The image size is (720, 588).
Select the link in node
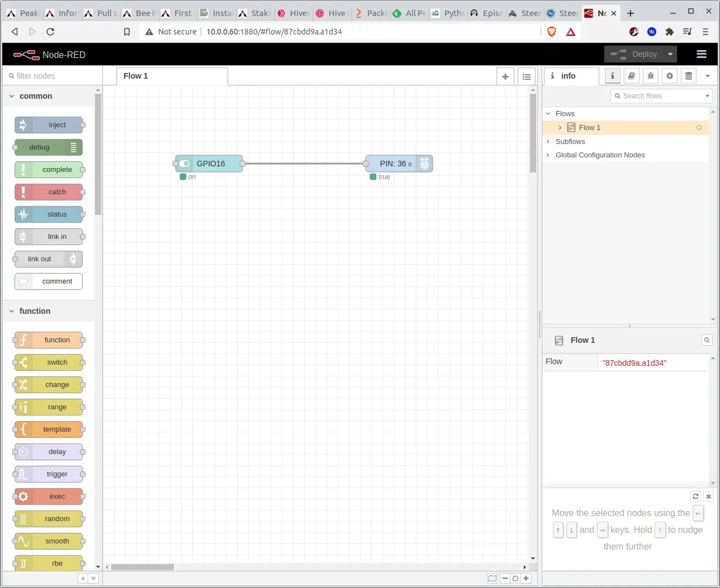49,237
